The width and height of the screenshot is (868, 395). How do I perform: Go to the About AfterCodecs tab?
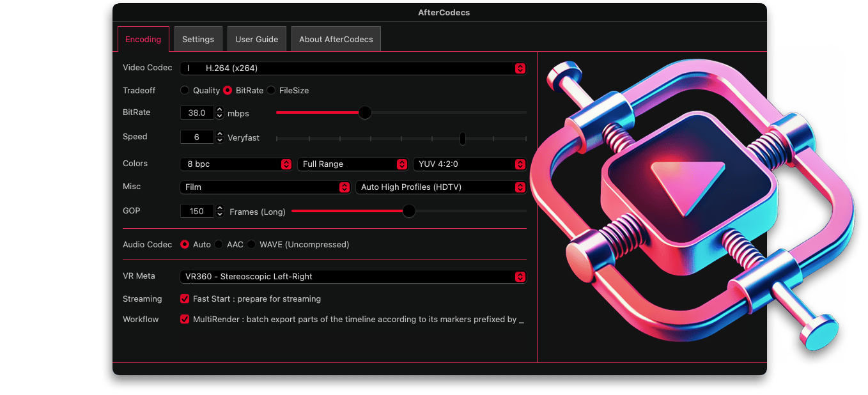point(336,40)
